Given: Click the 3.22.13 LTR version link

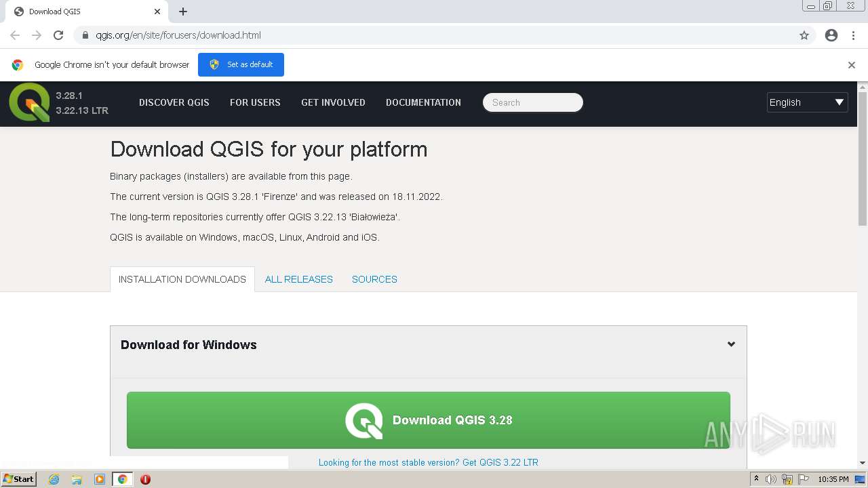Looking at the screenshot, I should 82,110.
